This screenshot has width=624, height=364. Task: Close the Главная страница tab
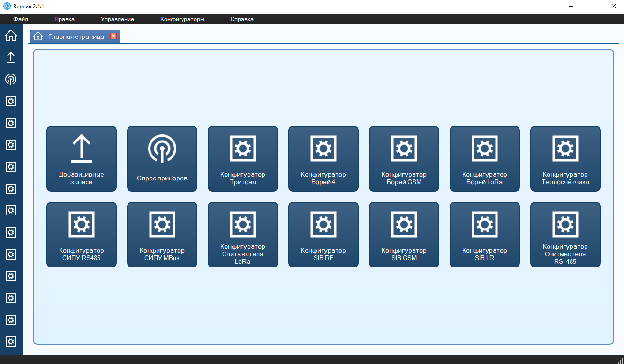113,36
